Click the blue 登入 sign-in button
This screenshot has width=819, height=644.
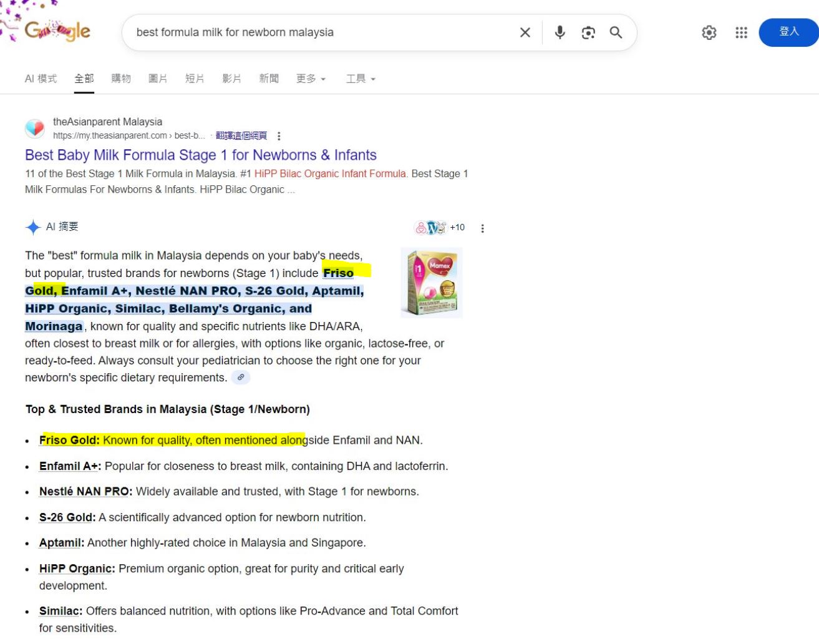point(788,32)
